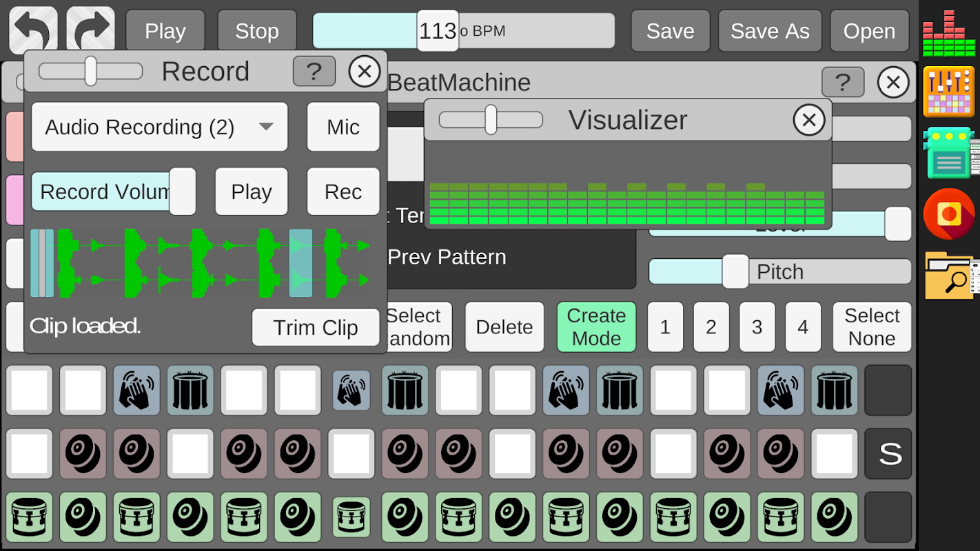Viewport: 980px width, 551px height.
Task: Click the Save As button
Action: tap(770, 31)
